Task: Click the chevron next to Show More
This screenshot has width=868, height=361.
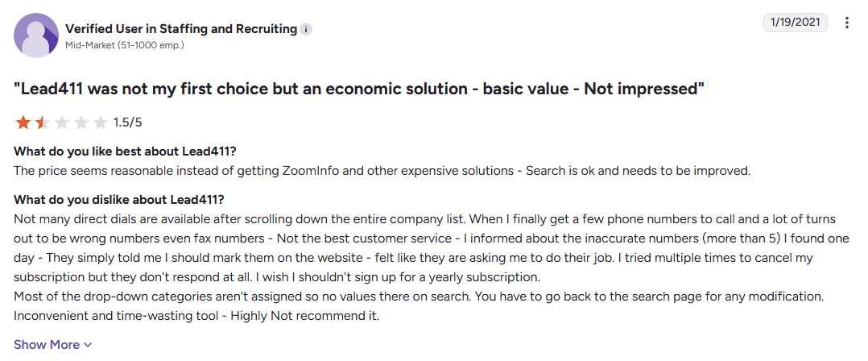Action: click(x=88, y=346)
